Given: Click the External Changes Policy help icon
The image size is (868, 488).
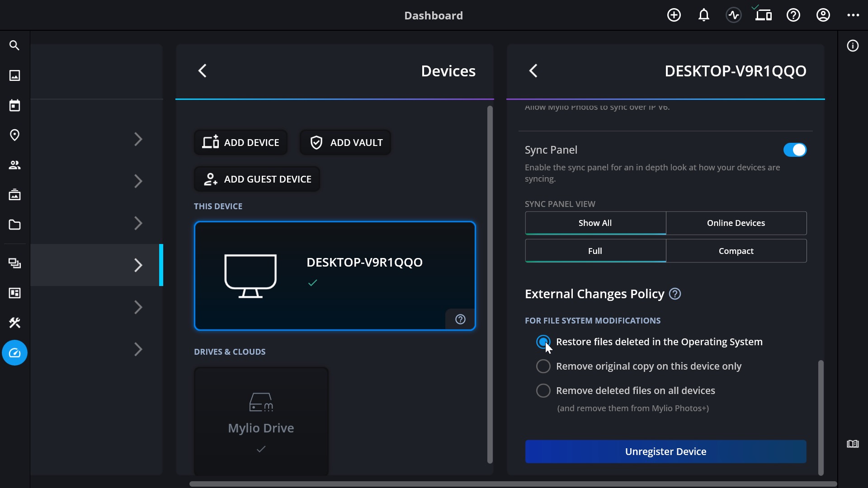Looking at the screenshot, I should [675, 294].
